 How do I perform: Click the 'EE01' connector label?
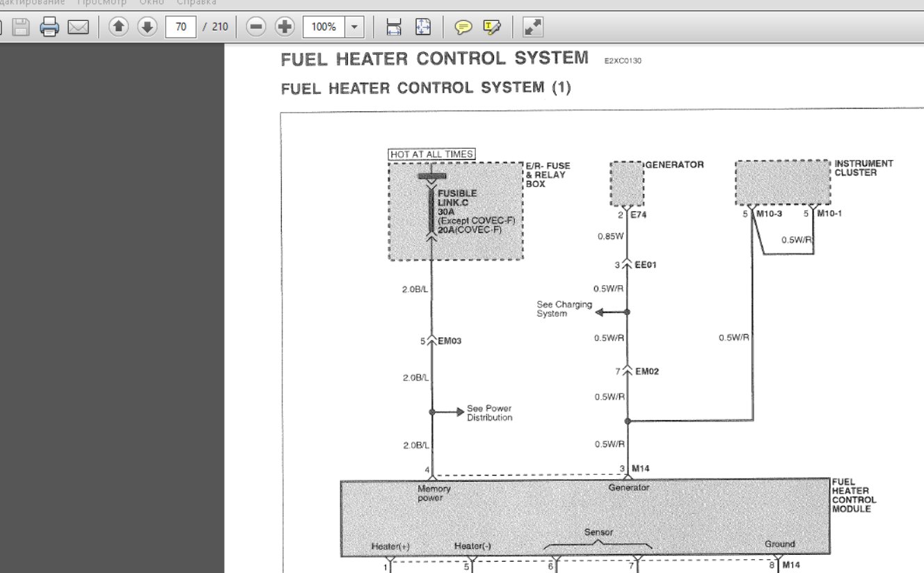pos(645,265)
